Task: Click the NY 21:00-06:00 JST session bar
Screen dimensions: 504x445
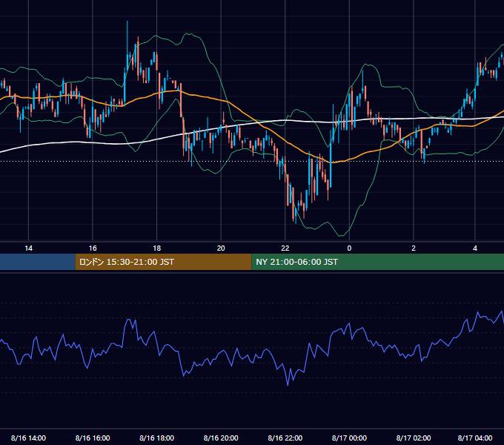Action: click(378, 262)
